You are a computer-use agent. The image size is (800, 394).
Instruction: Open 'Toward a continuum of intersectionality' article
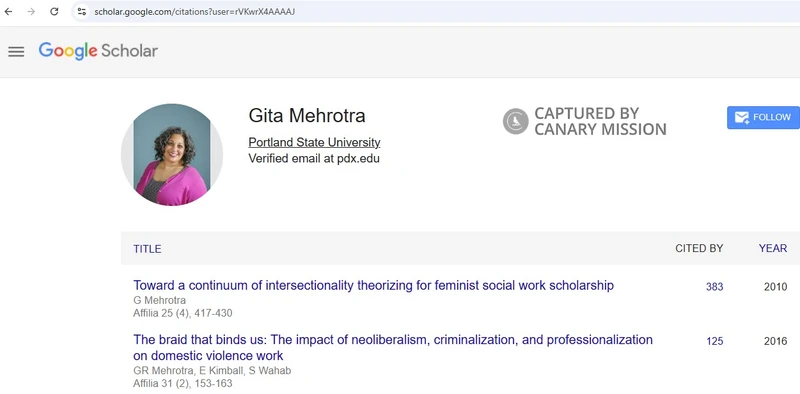[373, 285]
